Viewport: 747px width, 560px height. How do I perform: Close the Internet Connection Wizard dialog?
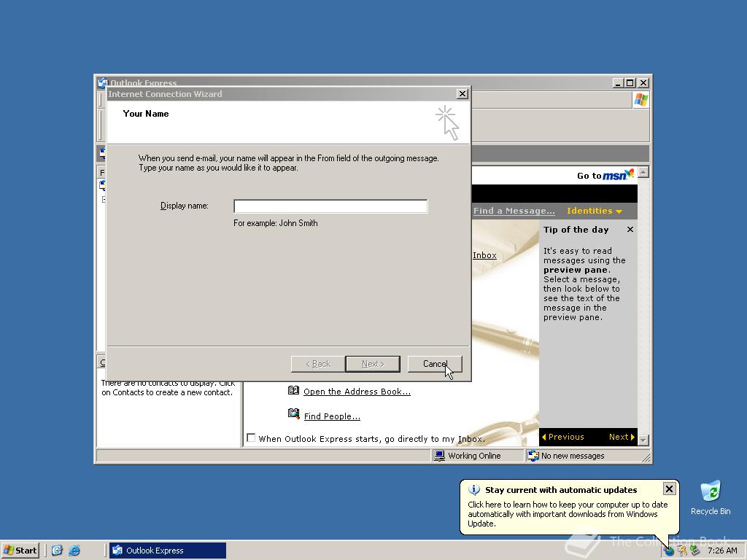click(462, 94)
